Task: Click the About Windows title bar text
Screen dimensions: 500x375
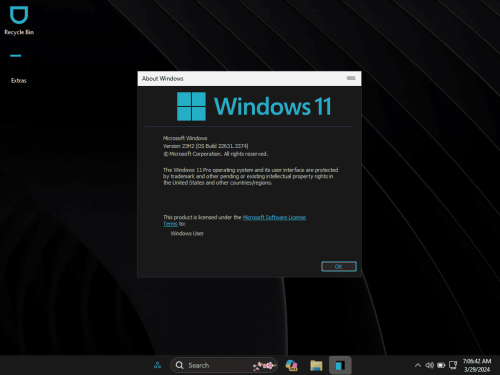Action: pos(163,79)
